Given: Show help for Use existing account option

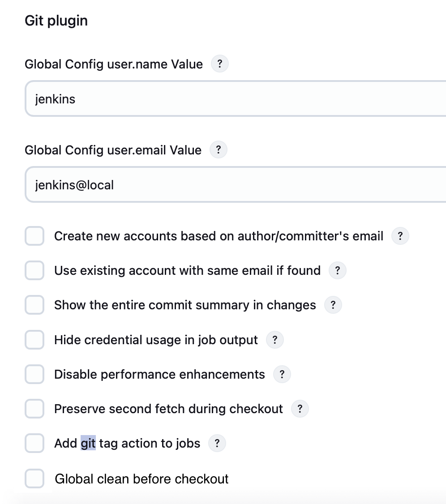Looking at the screenshot, I should click(337, 270).
